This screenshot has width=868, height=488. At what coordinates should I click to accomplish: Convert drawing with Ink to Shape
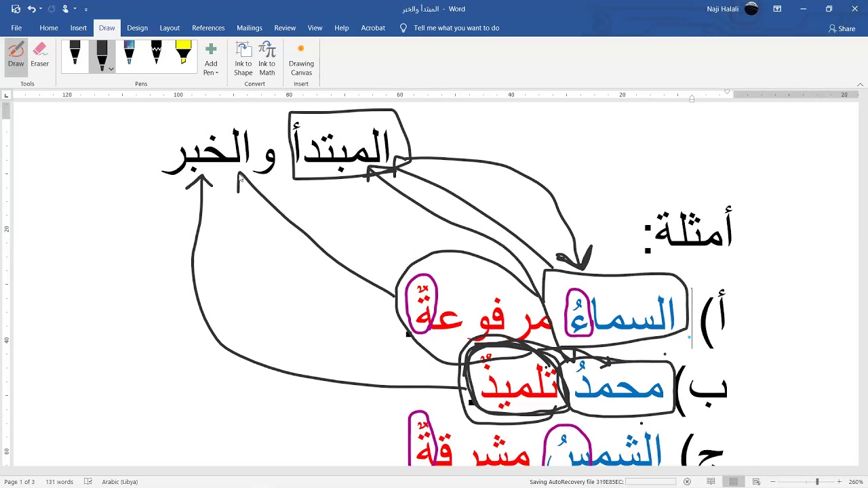243,59
